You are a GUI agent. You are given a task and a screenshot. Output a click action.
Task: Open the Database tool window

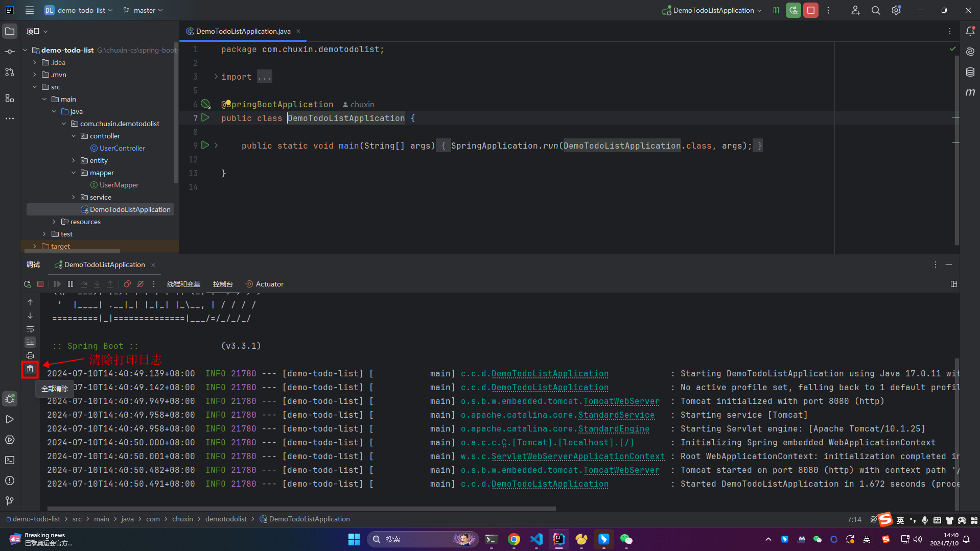click(x=970, y=72)
